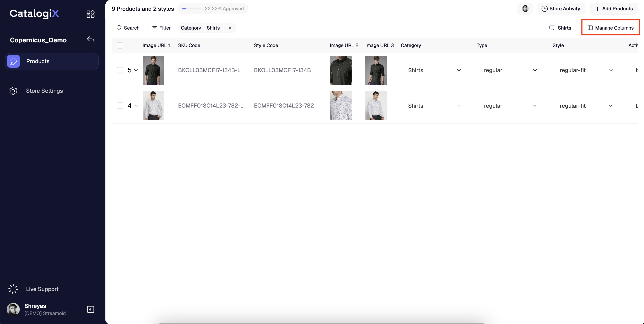
Task: Click the Add Products button
Action: [614, 9]
